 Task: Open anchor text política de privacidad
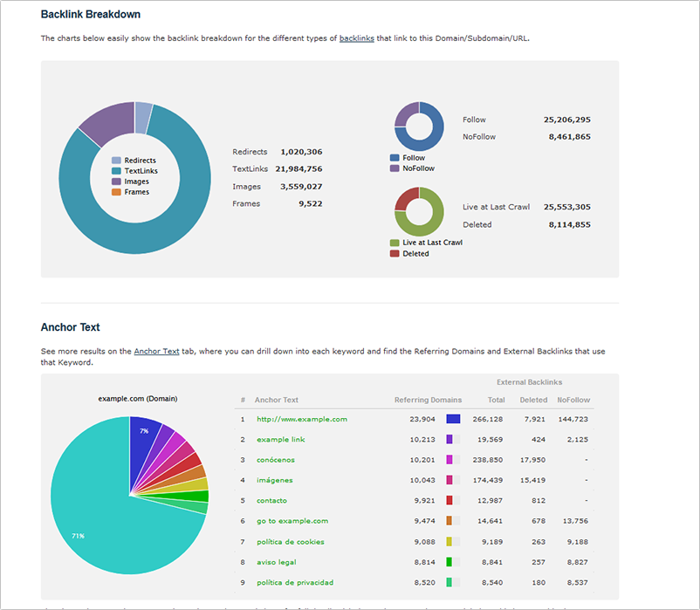coord(295,582)
